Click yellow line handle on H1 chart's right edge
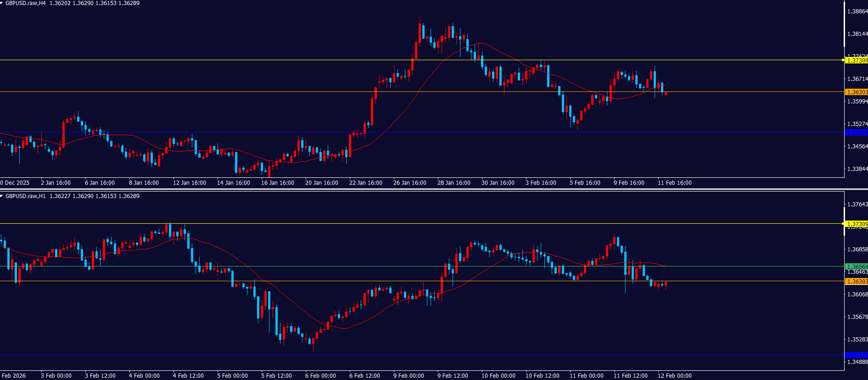 (844, 224)
